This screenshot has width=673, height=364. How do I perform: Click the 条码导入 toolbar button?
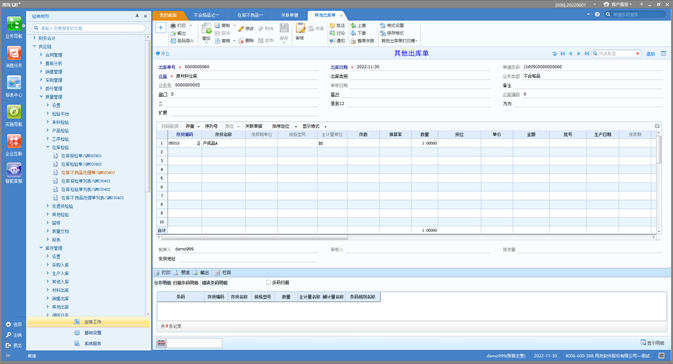click(182, 41)
